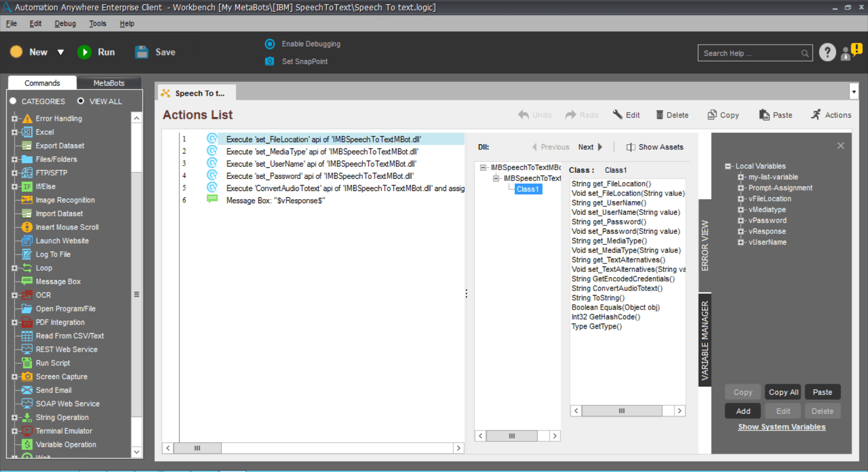This screenshot has width=868, height=472.
Task: Click the green Run play icon
Action: pyautogui.click(x=84, y=52)
